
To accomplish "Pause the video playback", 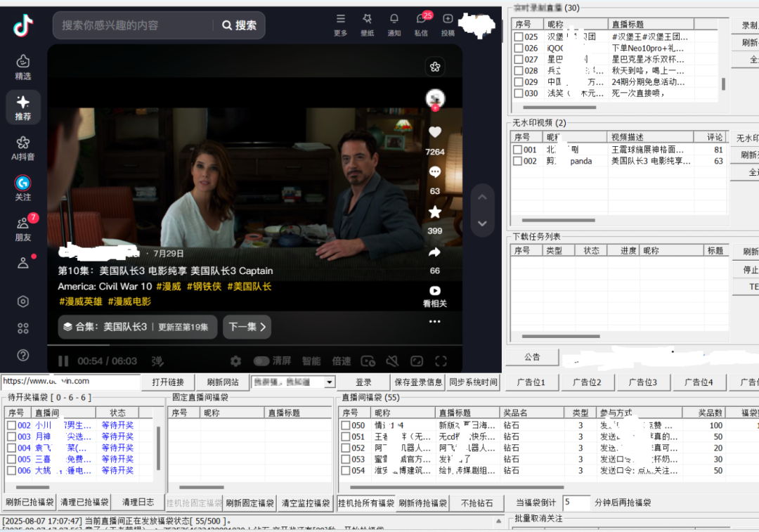I will 63,361.
